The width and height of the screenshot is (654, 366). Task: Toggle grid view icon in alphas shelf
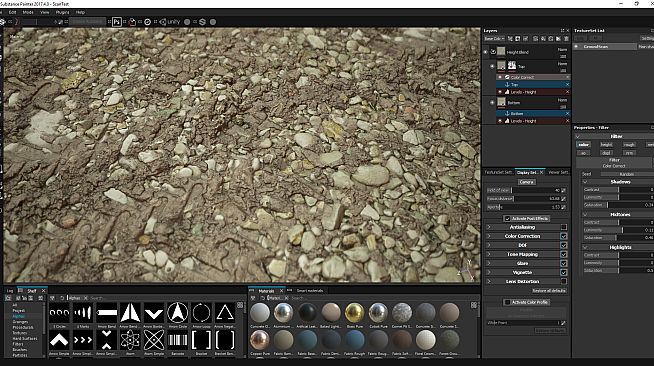240,305
